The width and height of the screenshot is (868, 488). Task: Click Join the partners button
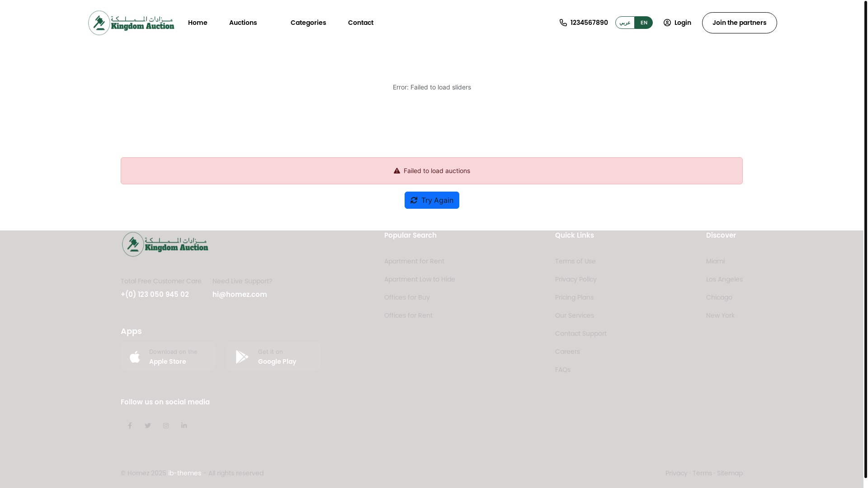coord(739,23)
